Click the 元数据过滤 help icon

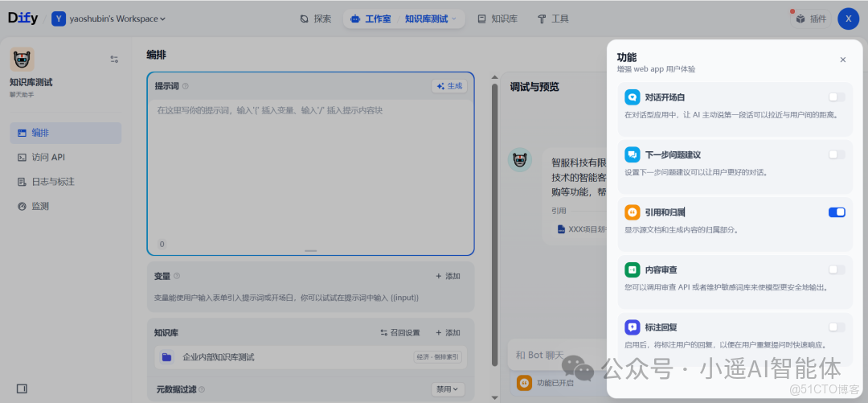[x=202, y=389]
